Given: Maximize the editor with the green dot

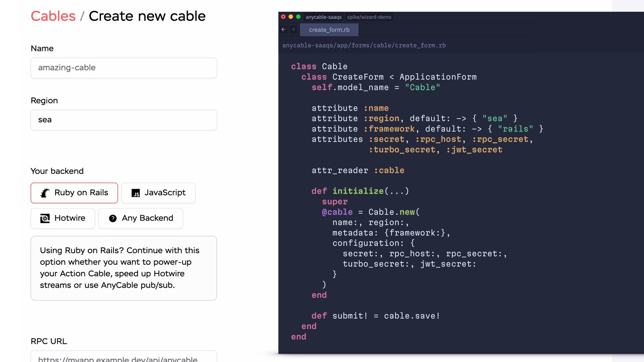Looking at the screenshot, I should click(298, 17).
